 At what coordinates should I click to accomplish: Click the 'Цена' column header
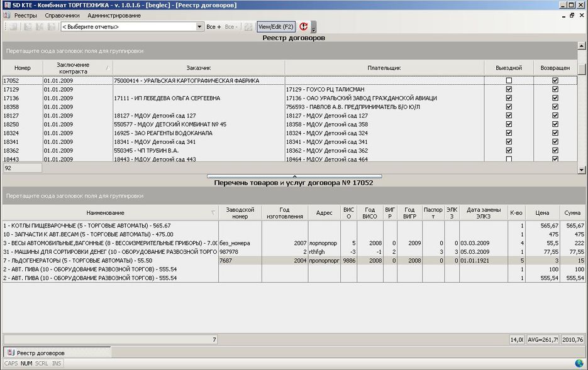[x=542, y=213]
